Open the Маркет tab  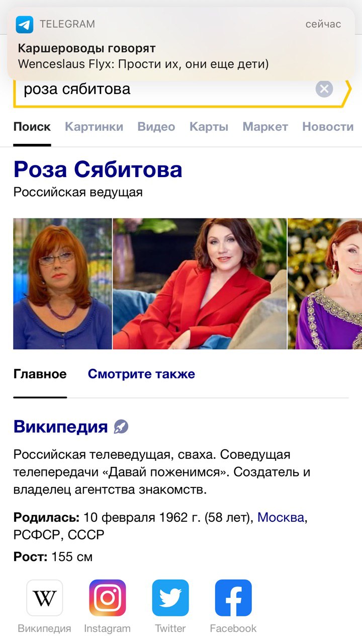click(x=265, y=127)
